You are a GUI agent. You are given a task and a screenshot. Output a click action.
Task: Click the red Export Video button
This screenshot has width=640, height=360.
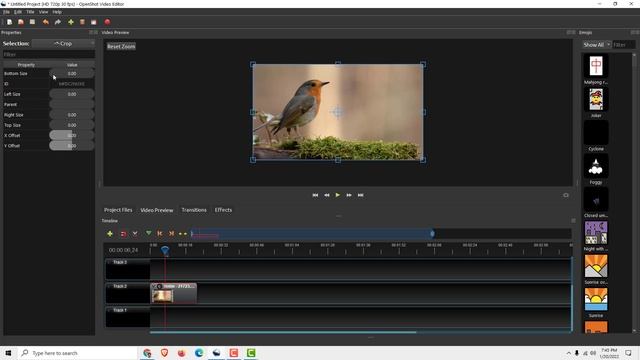tap(107, 22)
